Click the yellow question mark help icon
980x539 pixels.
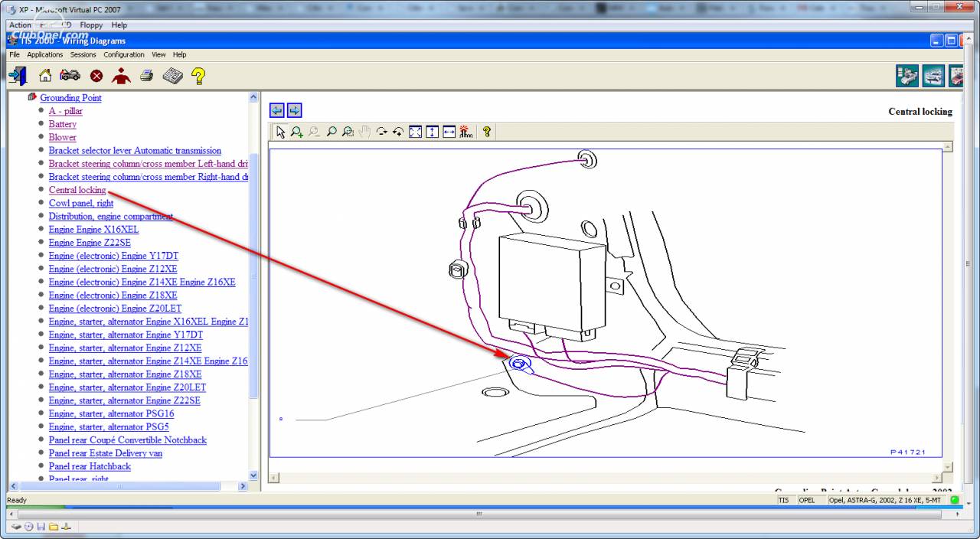[x=198, y=76]
